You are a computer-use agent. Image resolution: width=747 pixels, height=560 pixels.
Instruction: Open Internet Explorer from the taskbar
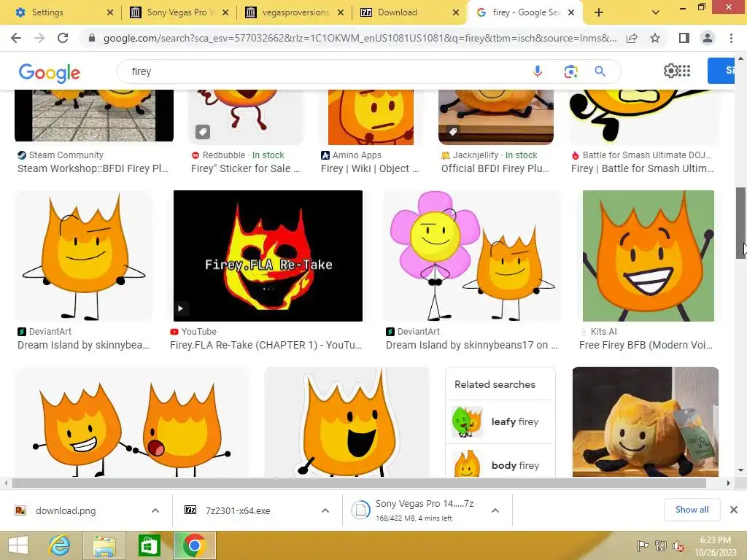[60, 545]
